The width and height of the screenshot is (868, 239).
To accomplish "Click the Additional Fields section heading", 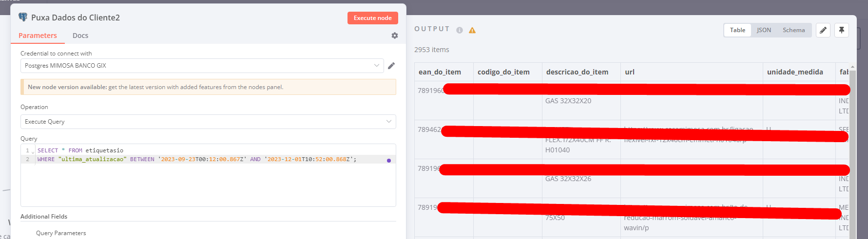I will 44,217.
